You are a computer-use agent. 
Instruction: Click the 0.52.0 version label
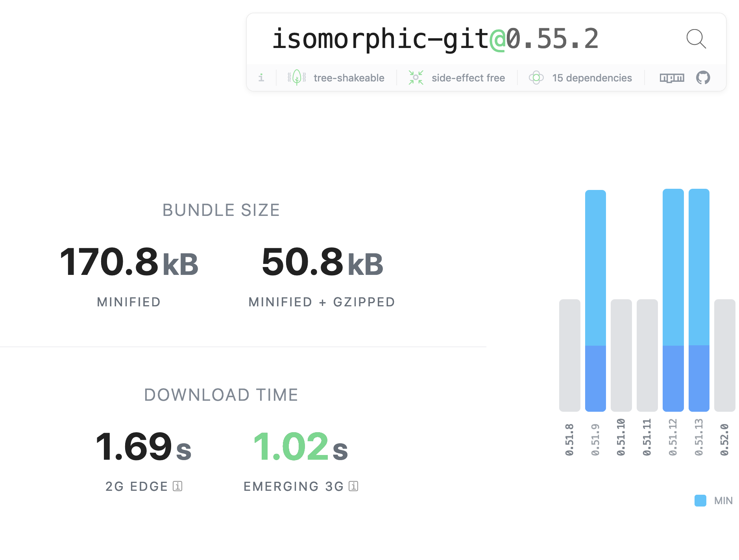pyautogui.click(x=724, y=440)
